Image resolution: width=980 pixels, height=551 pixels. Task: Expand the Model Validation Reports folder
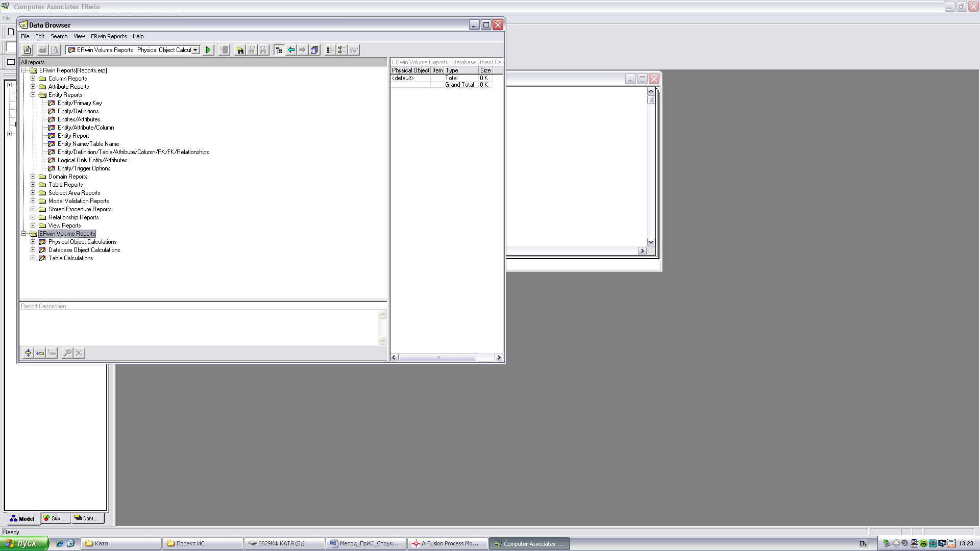coord(33,201)
